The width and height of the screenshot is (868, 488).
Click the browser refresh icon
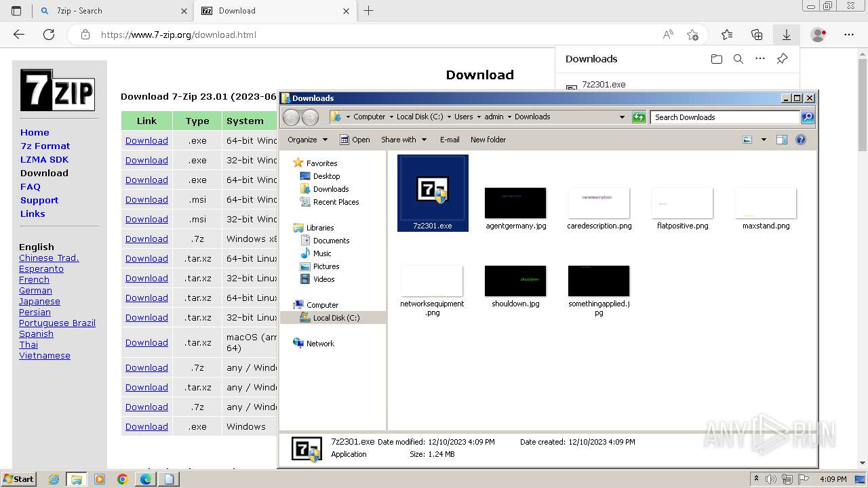(49, 35)
